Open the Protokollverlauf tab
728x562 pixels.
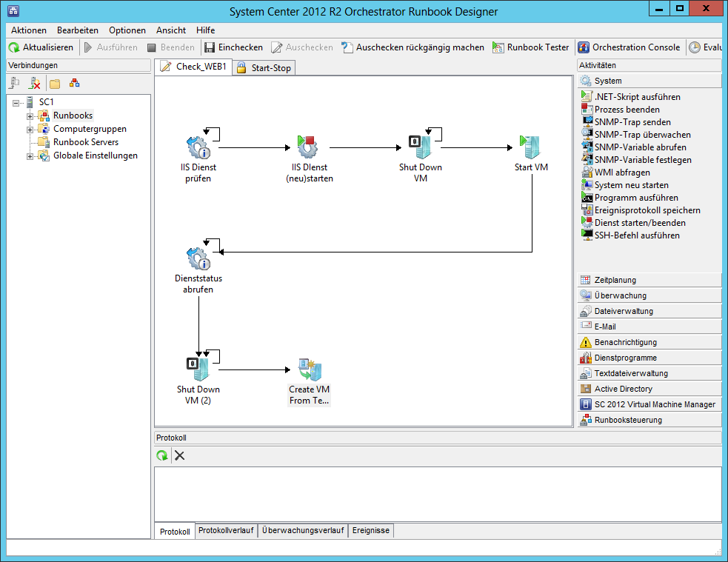click(x=226, y=530)
